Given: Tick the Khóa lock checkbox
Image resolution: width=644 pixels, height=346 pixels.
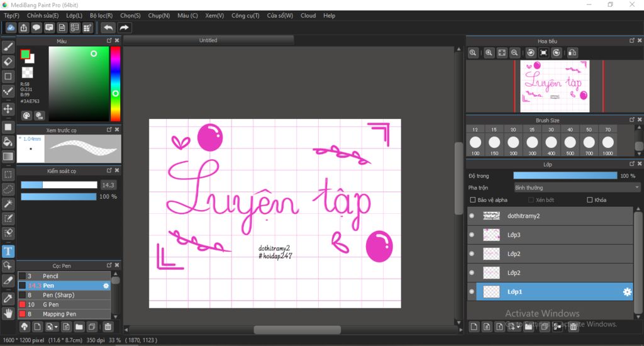Looking at the screenshot, I should (590, 199).
